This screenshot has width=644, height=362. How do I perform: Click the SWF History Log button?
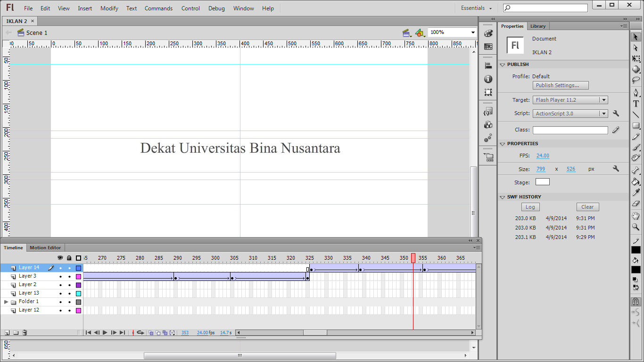point(530,207)
